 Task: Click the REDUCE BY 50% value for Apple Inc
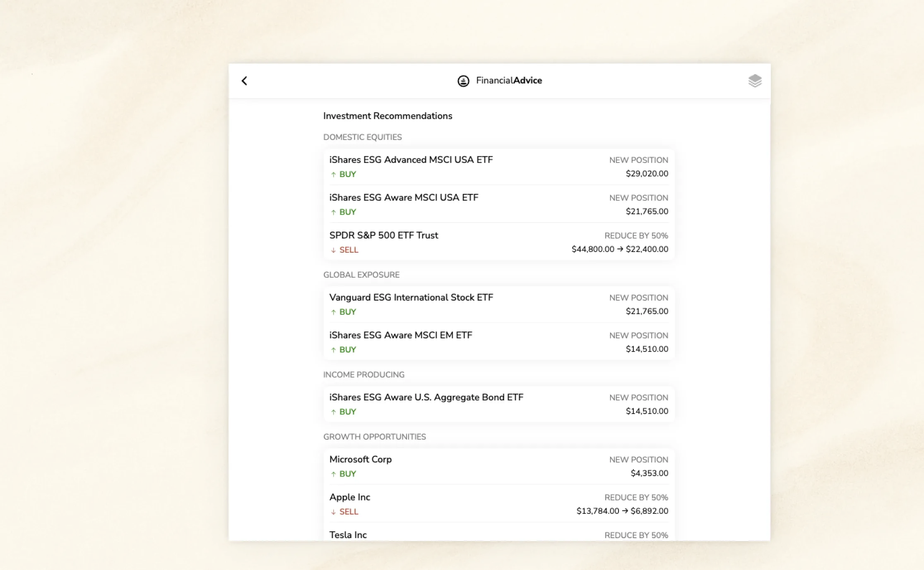636,497
